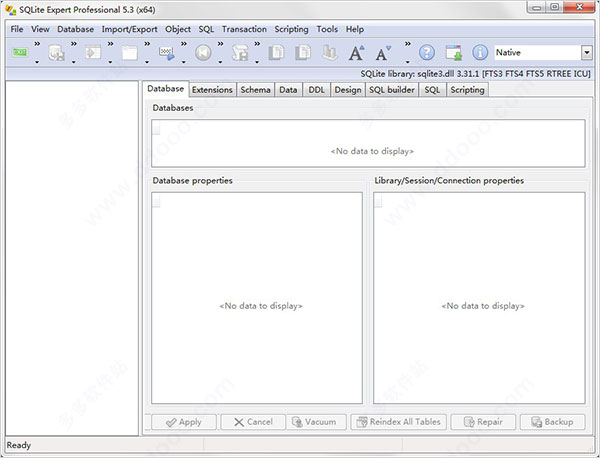Click the Apply button
Image resolution: width=600 pixels, height=458 pixels.
(x=184, y=422)
